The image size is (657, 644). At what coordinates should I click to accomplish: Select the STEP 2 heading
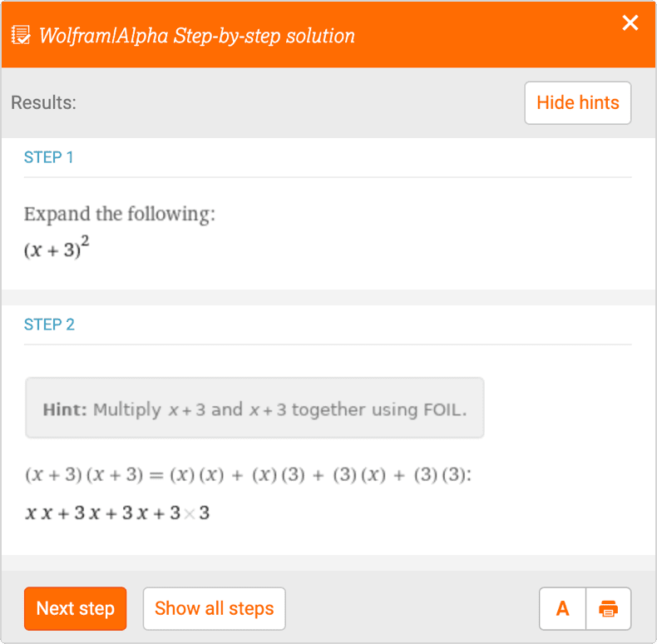tap(49, 324)
